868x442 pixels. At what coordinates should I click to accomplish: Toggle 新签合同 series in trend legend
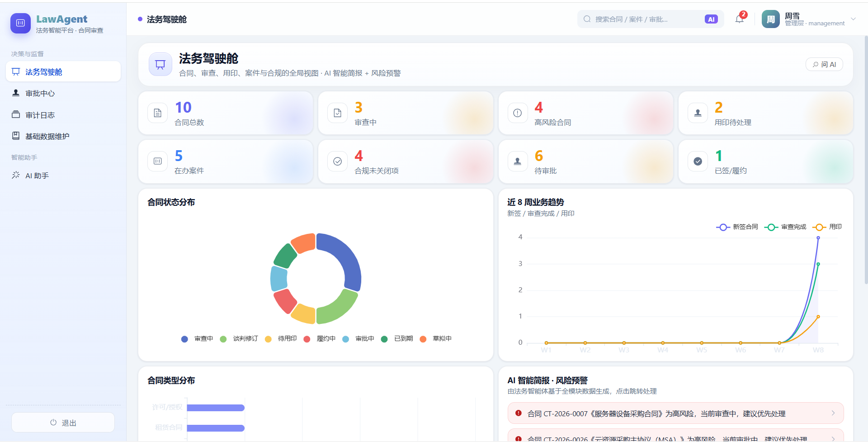[x=737, y=227]
